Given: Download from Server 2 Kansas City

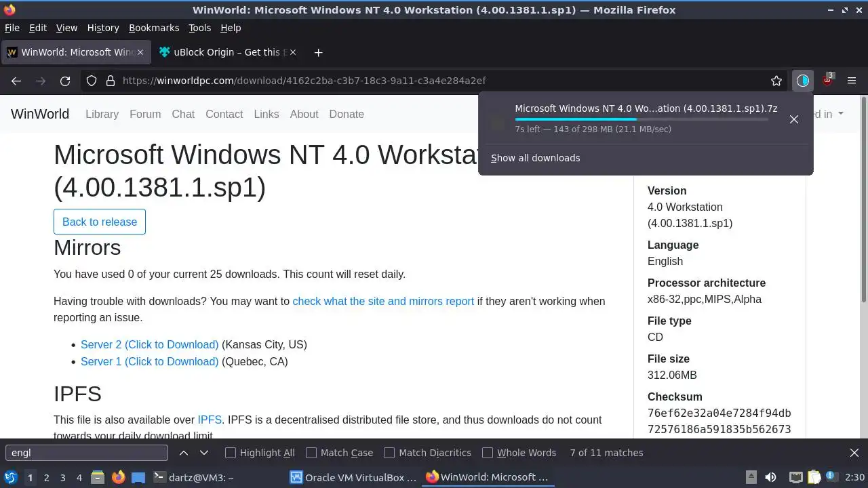Looking at the screenshot, I should click(x=149, y=344).
